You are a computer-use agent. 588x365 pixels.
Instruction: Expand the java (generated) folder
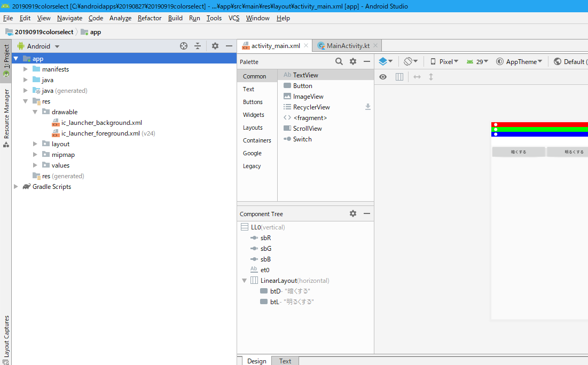coord(26,90)
